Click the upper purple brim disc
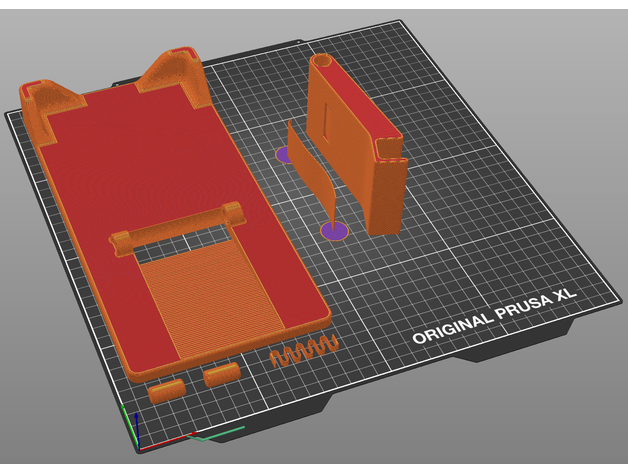The image size is (628, 472). click(283, 154)
